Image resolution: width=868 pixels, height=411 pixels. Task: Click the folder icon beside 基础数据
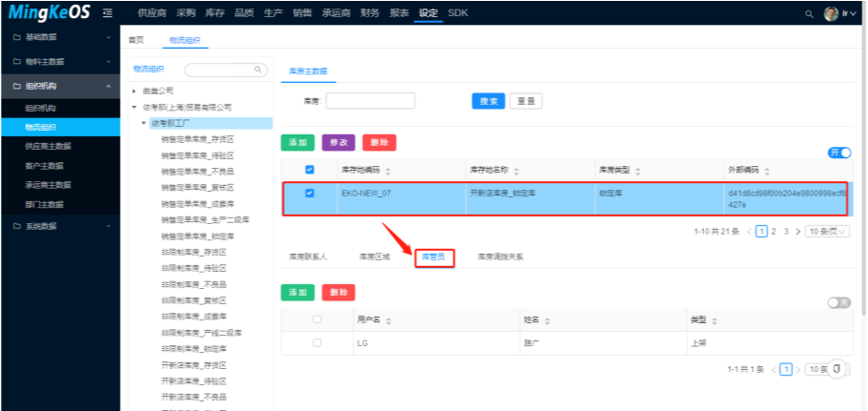point(17,37)
